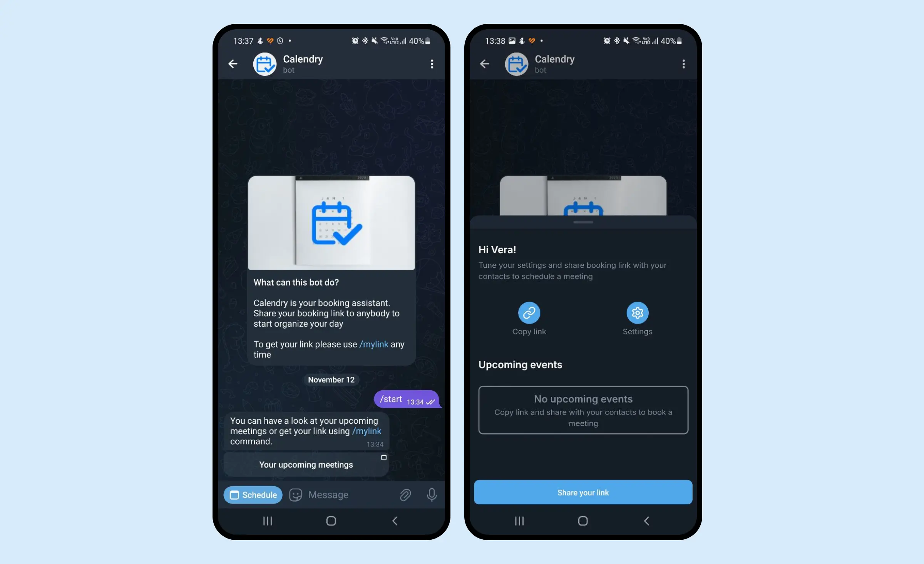
Task: Open Settings icon in Calendry app
Action: click(636, 312)
